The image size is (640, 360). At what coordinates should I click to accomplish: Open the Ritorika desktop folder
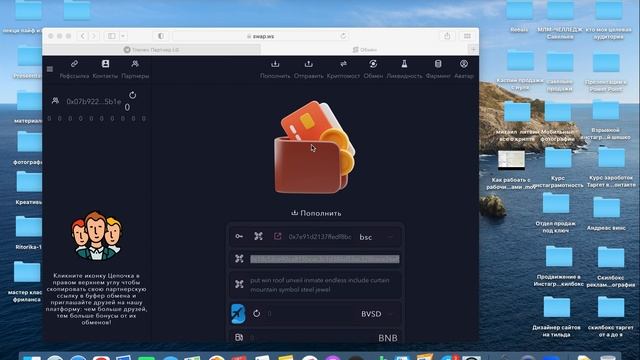tap(29, 231)
